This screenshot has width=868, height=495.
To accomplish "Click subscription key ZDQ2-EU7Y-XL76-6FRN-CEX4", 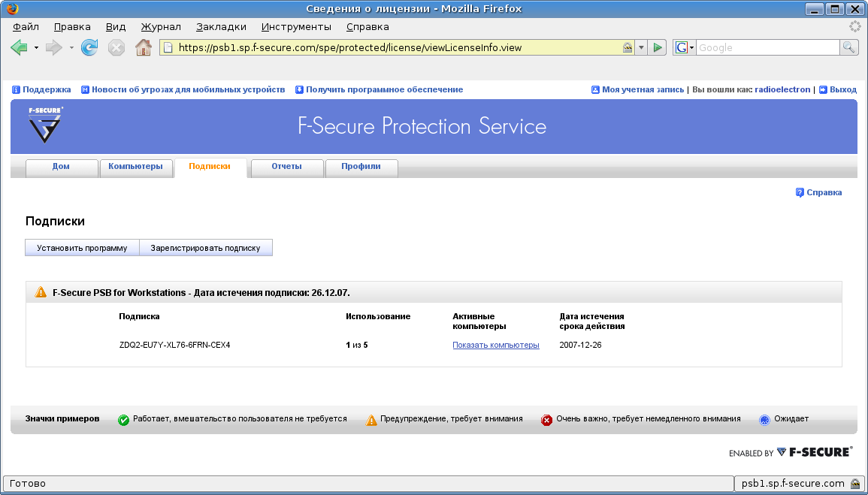I will 175,345.
